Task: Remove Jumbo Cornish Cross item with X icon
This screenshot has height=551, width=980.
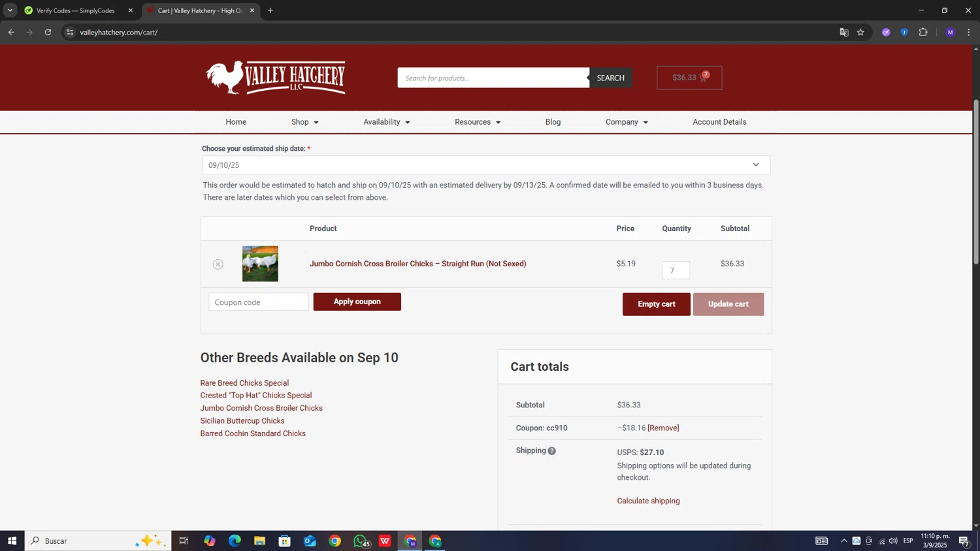Action: (x=218, y=264)
